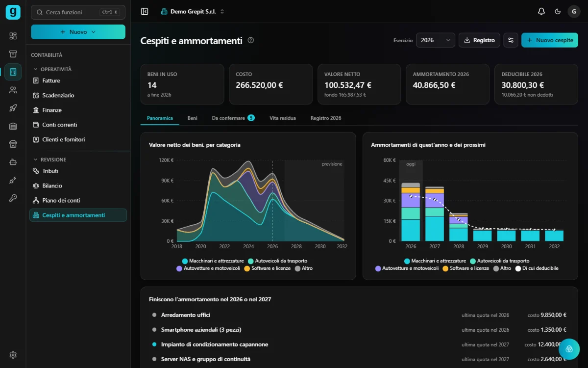Toggle Altro series in the Ammortamenti legend
588x368 pixels.
[x=502, y=268]
